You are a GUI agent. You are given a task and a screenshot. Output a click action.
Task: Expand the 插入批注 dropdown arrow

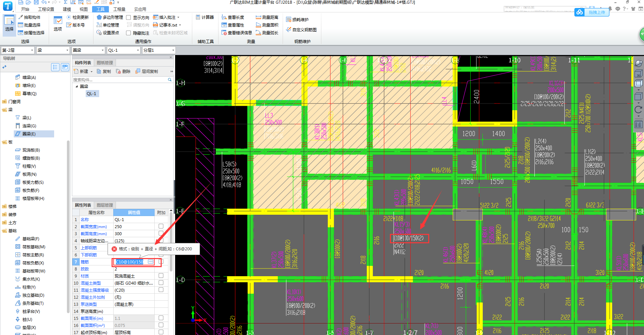coord(178,17)
